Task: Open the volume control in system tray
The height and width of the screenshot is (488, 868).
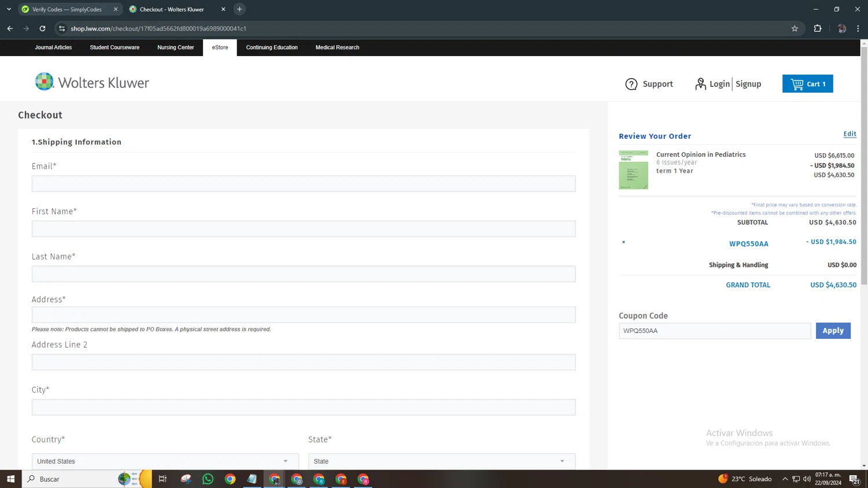Action: tap(807, 479)
